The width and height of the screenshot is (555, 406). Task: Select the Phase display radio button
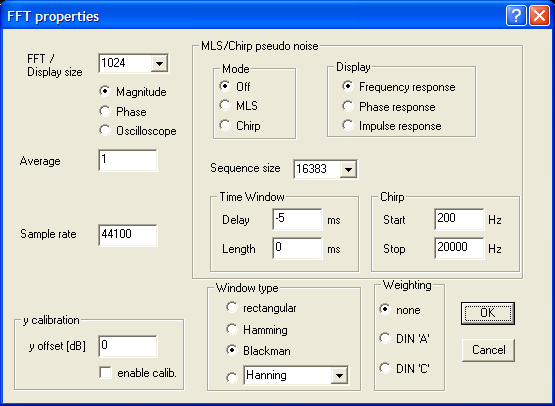pyautogui.click(x=105, y=111)
